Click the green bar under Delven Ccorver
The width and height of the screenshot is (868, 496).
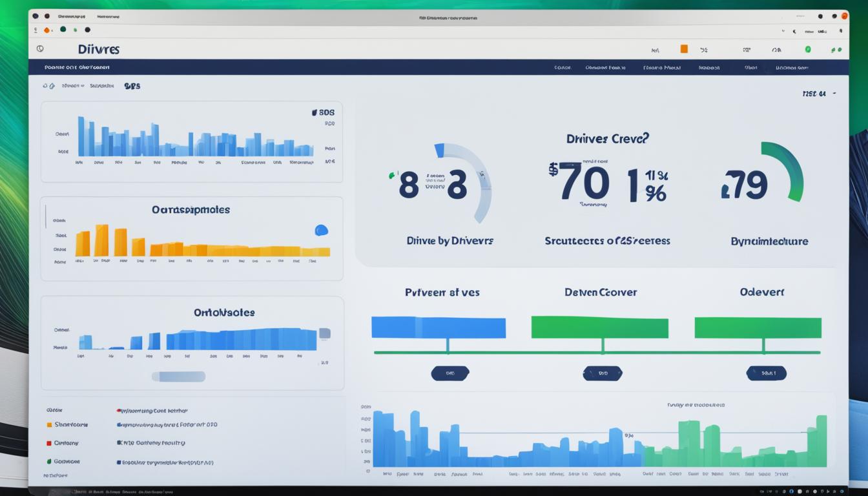pos(599,327)
